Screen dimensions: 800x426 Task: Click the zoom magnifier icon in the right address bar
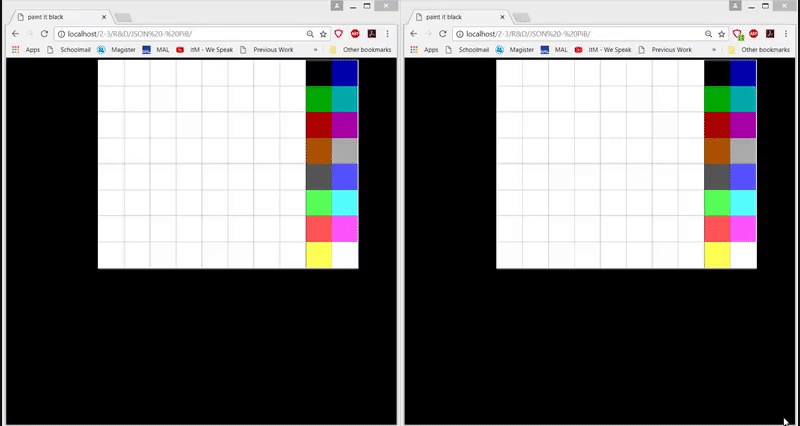click(707, 34)
